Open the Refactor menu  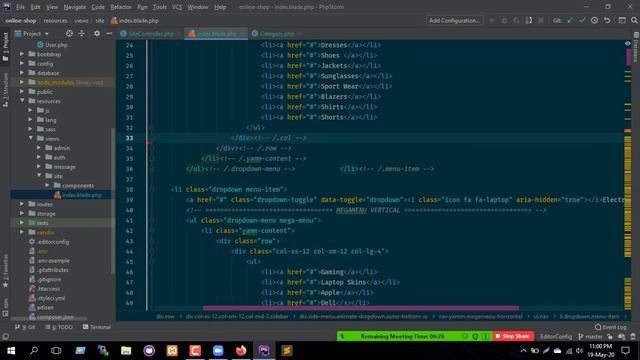121,7
